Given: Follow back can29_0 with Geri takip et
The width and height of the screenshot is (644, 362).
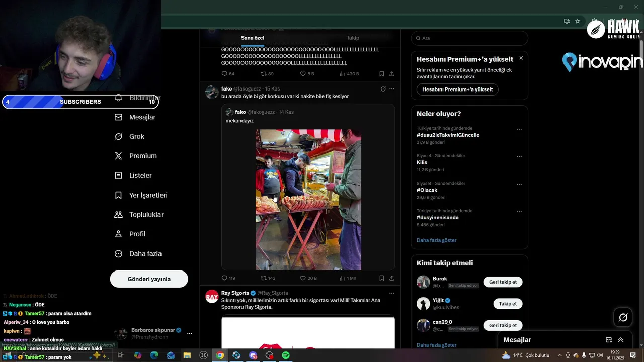Looking at the screenshot, I should tap(503, 325).
